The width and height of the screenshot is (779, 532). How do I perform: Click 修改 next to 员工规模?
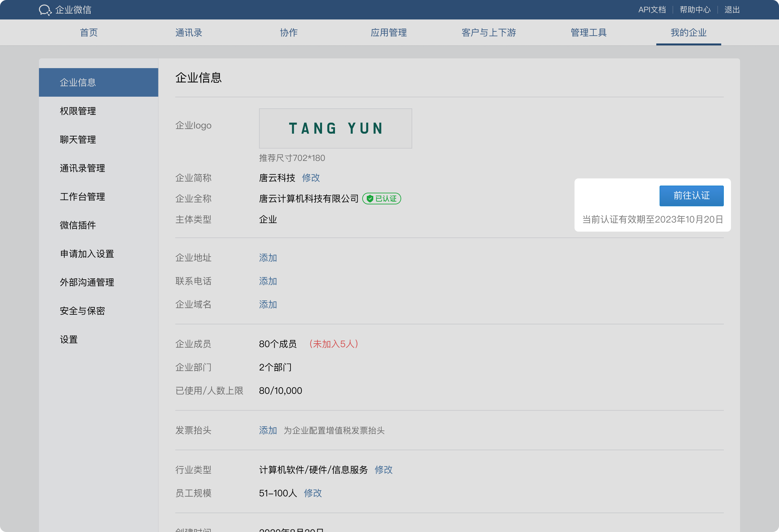point(313,493)
